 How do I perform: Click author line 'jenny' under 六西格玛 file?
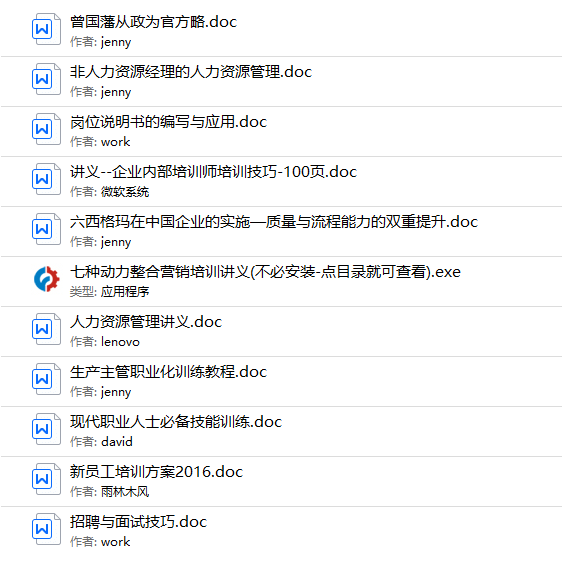pos(101,242)
